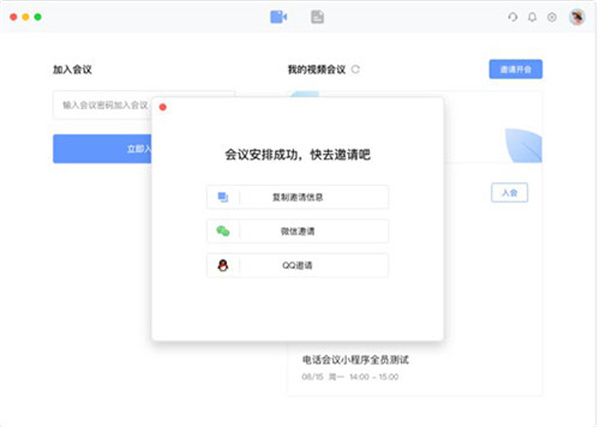
Task: Open settings via the gear icon
Action: pyautogui.click(x=551, y=17)
